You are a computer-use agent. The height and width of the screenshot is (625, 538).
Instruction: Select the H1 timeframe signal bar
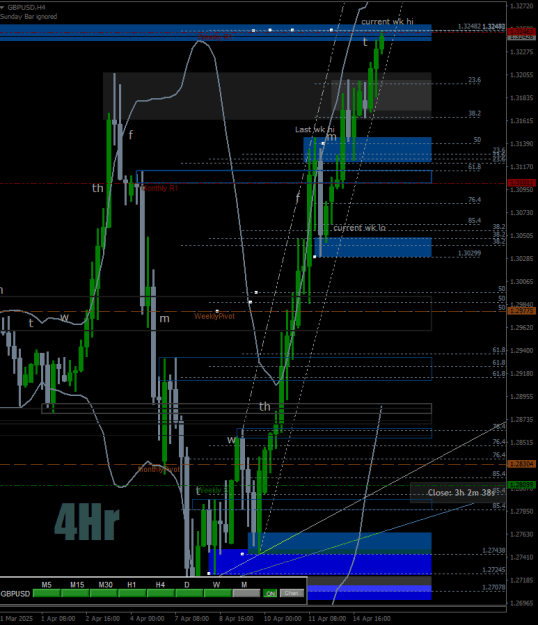pyautogui.click(x=132, y=593)
